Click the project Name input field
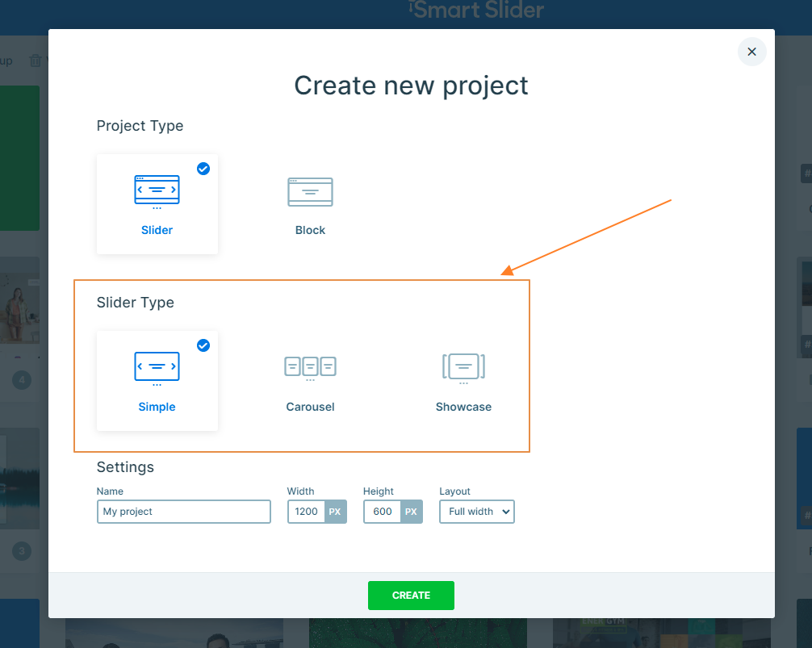The image size is (812, 648). (x=183, y=511)
